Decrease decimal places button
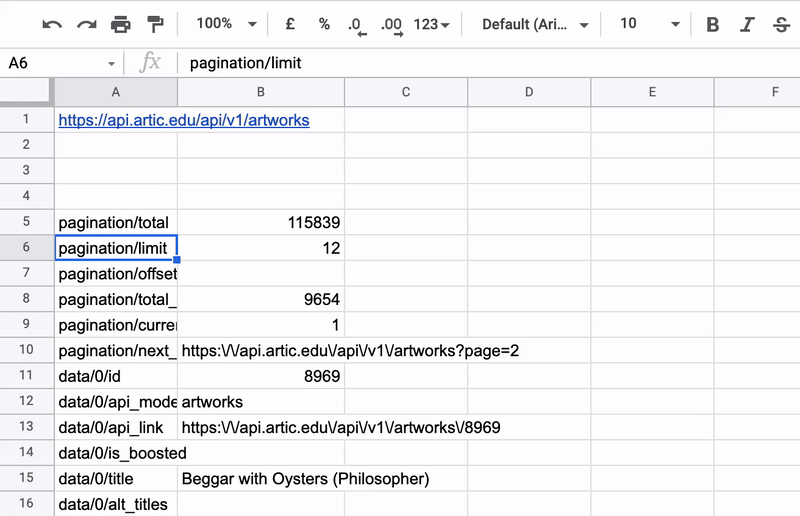Screen dimensions: 800x516 click(356, 25)
